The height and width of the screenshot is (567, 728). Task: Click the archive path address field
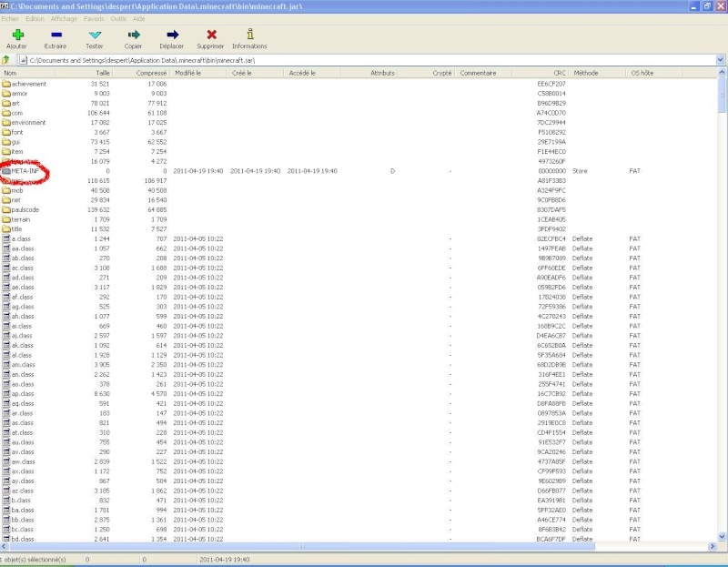pos(367,60)
